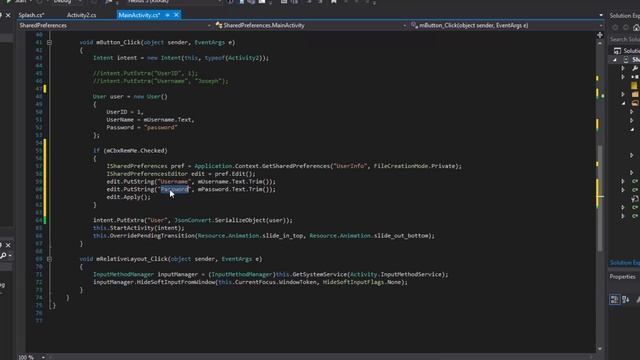Click the highlighted "Password" string in code

175,189
